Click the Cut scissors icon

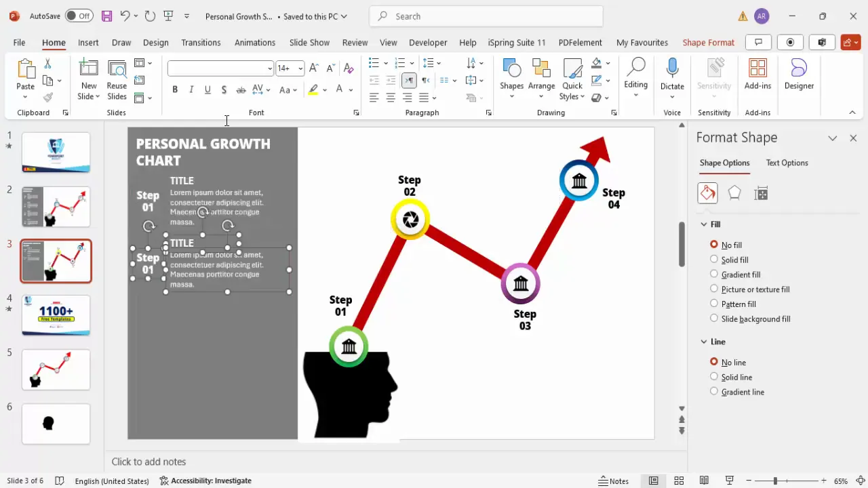tap(47, 63)
